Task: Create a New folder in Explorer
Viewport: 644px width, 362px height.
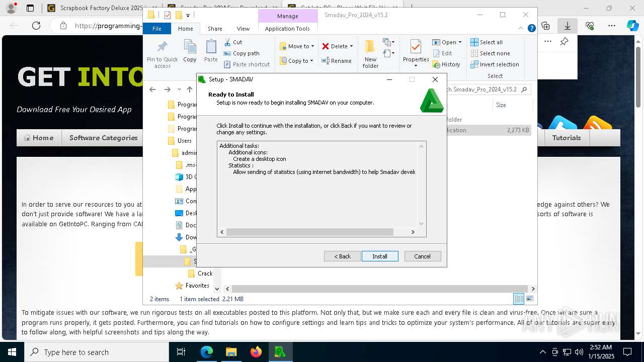Action: (370, 54)
